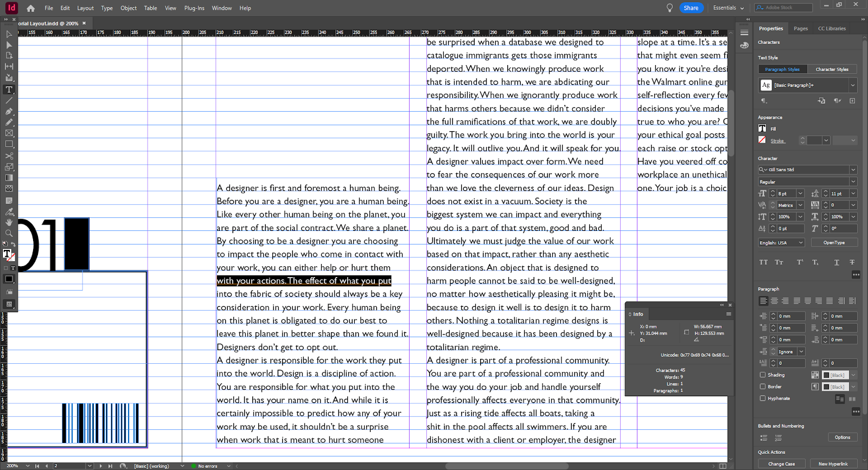Click the Stroke none swatch

point(762,140)
